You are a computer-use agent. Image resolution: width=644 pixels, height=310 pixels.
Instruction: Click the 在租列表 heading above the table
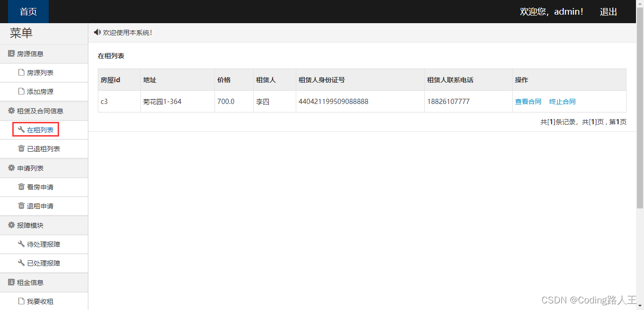tap(111, 56)
